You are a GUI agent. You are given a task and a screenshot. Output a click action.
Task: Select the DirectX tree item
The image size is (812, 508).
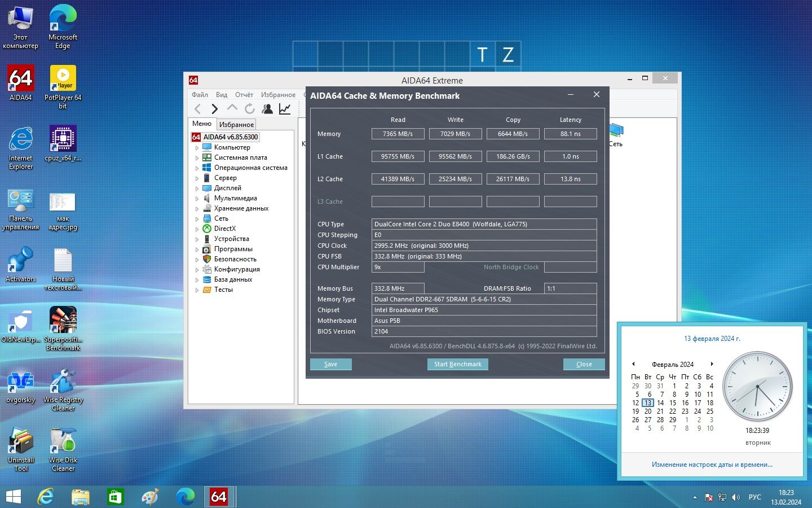225,229
